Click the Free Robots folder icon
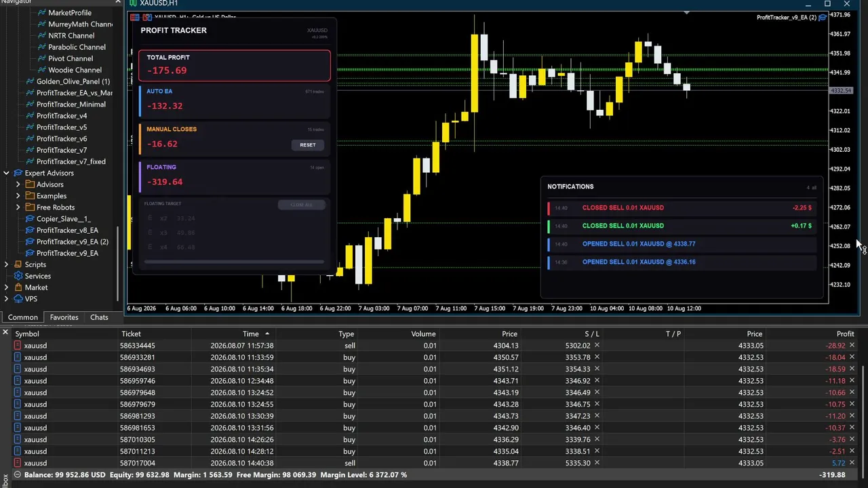868x488 pixels. 30,207
